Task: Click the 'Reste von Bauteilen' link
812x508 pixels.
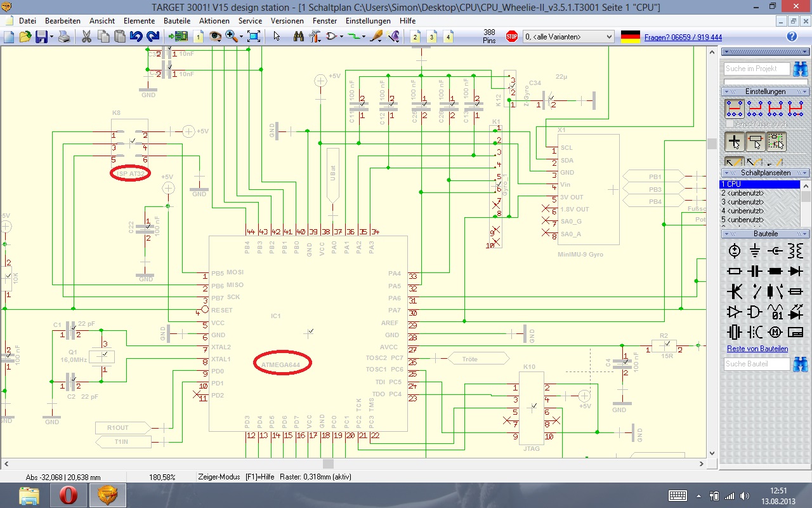Action: pos(757,349)
